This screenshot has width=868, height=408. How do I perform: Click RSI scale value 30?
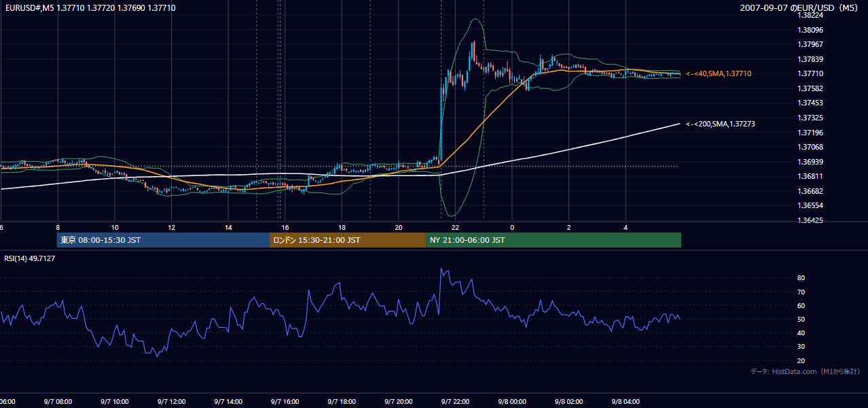(x=801, y=346)
